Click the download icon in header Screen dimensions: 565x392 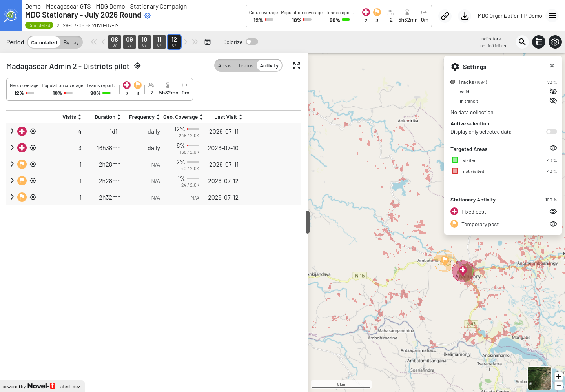465,16
